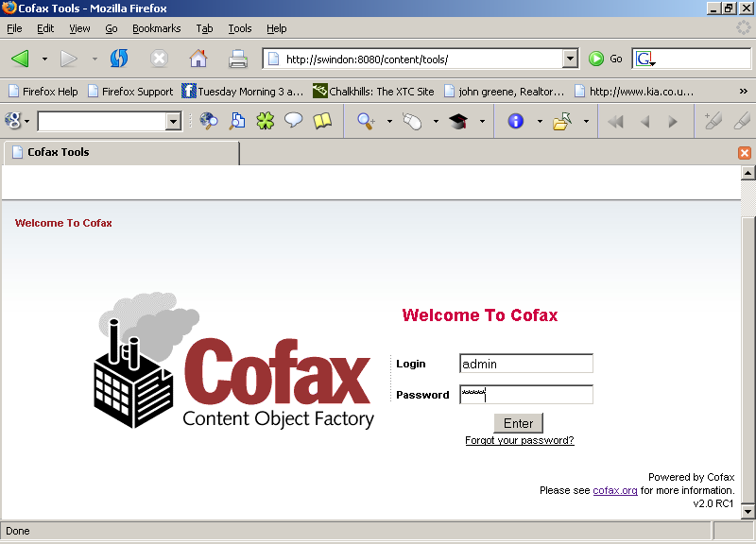The width and height of the screenshot is (756, 544).
Task: Click the Enter login button
Action: click(518, 423)
